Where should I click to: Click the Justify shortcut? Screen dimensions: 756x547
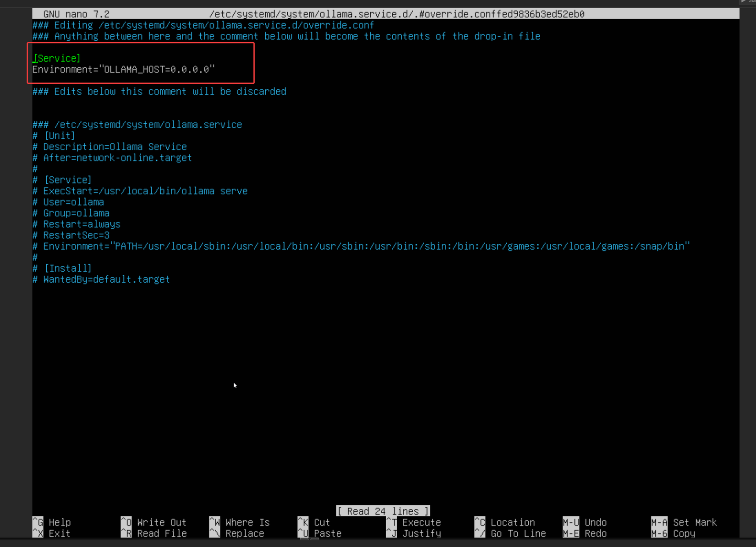(x=414, y=533)
